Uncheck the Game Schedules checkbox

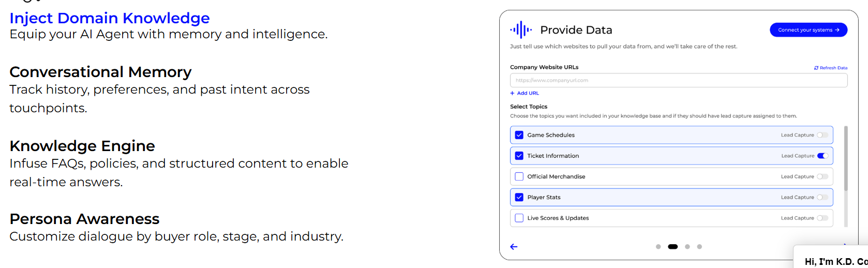[x=519, y=135]
